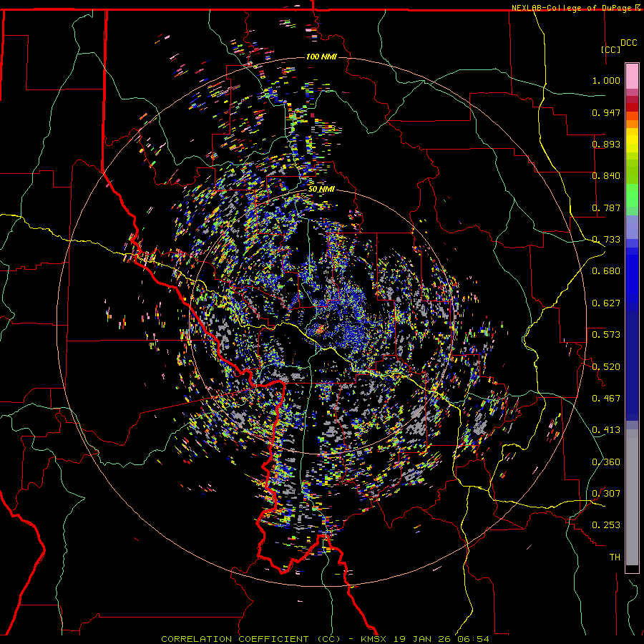
Task: Click the 50 NMI range ring label
Action: point(321,189)
